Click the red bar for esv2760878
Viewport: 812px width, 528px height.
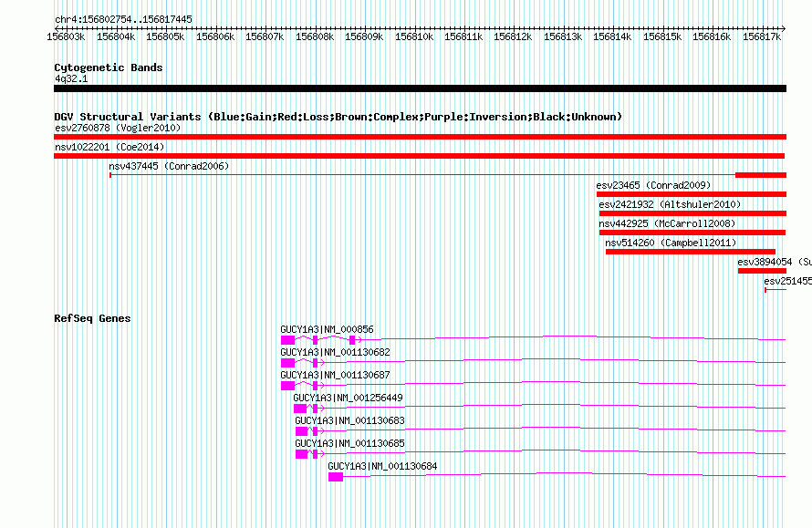[x=420, y=137]
